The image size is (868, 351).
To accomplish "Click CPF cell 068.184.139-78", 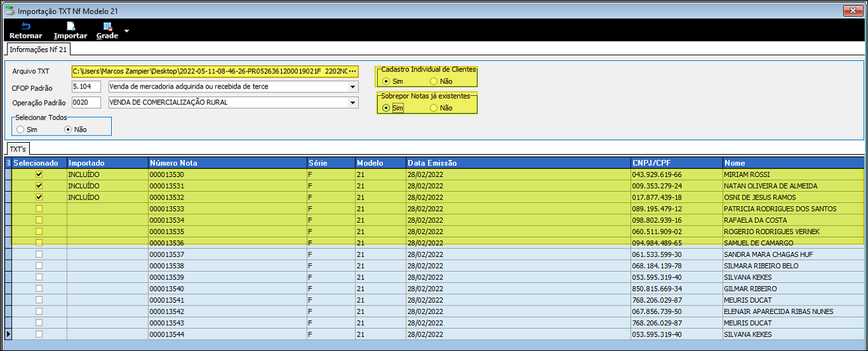I will pyautogui.click(x=676, y=266).
